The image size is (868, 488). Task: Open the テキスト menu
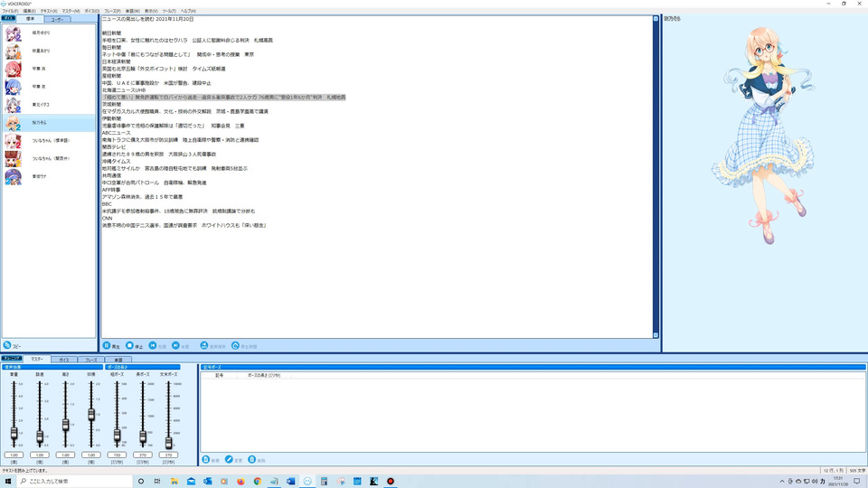pos(49,11)
